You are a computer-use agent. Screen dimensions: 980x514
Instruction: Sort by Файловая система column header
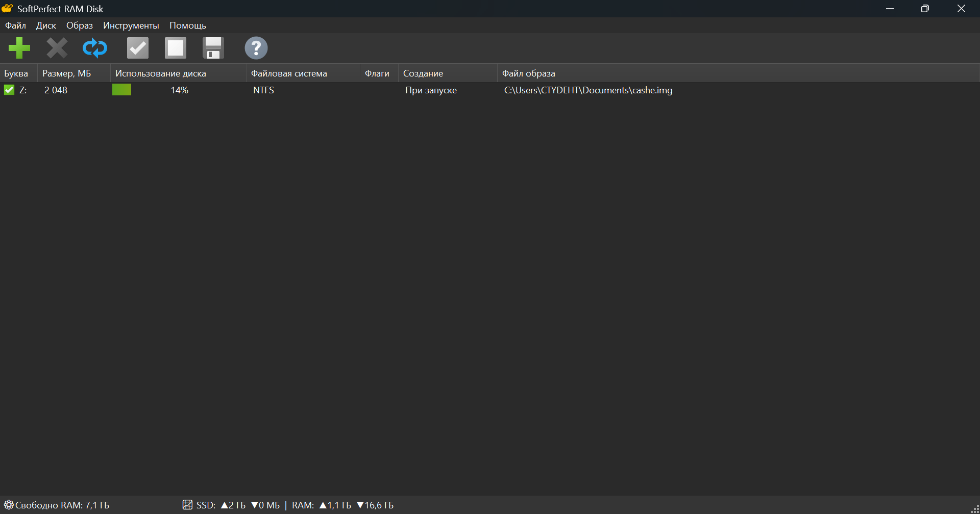[289, 73]
